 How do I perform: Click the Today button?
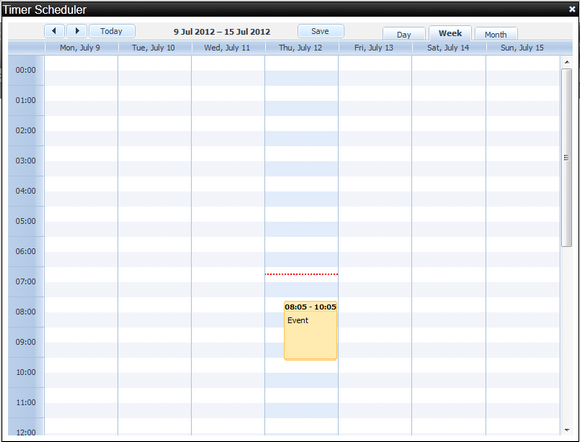coord(112,31)
